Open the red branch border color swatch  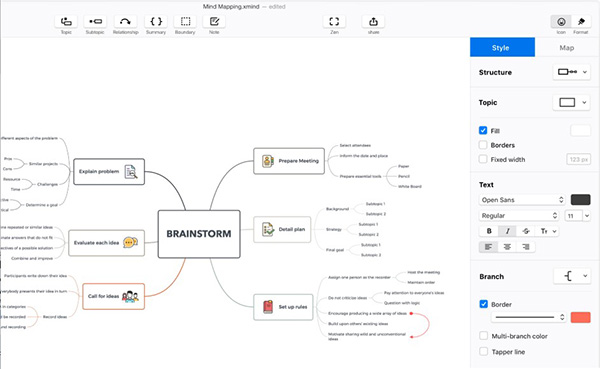click(x=580, y=317)
